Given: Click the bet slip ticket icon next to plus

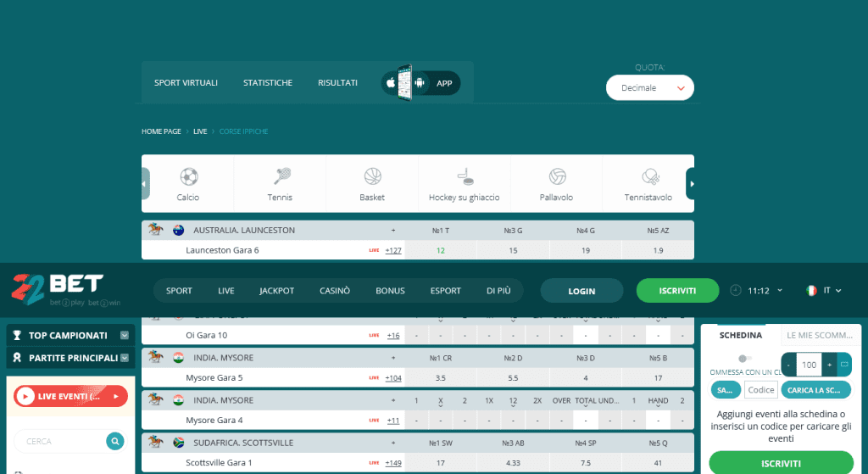Looking at the screenshot, I should click(844, 365).
